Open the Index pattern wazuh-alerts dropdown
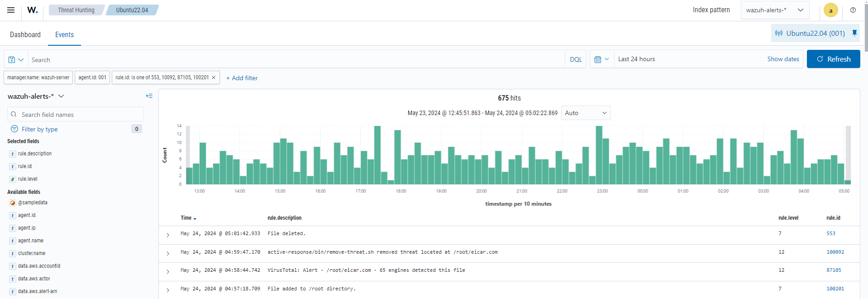Screen dimensions: 868x299 [774, 10]
